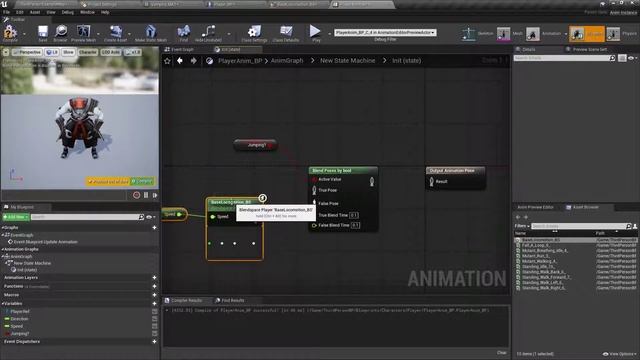This screenshot has height=360, width=640.
Task: Click the grid view icon in Details panel
Action: point(622,58)
